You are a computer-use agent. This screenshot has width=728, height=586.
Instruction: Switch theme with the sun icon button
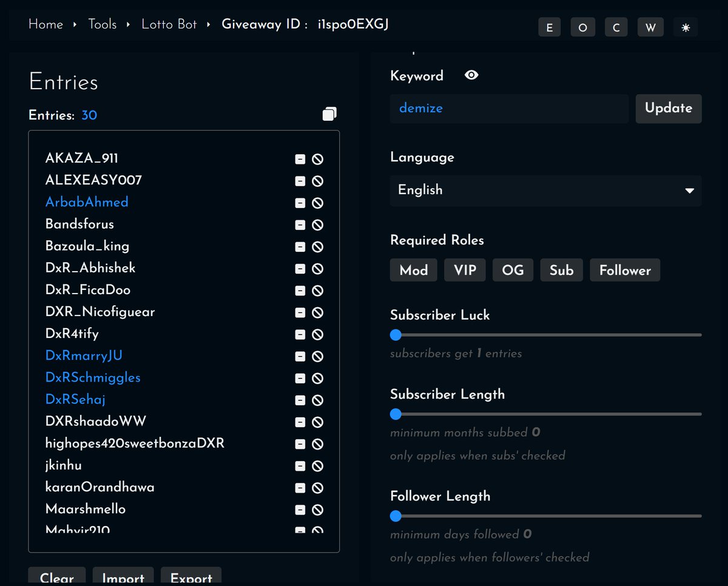pyautogui.click(x=686, y=27)
